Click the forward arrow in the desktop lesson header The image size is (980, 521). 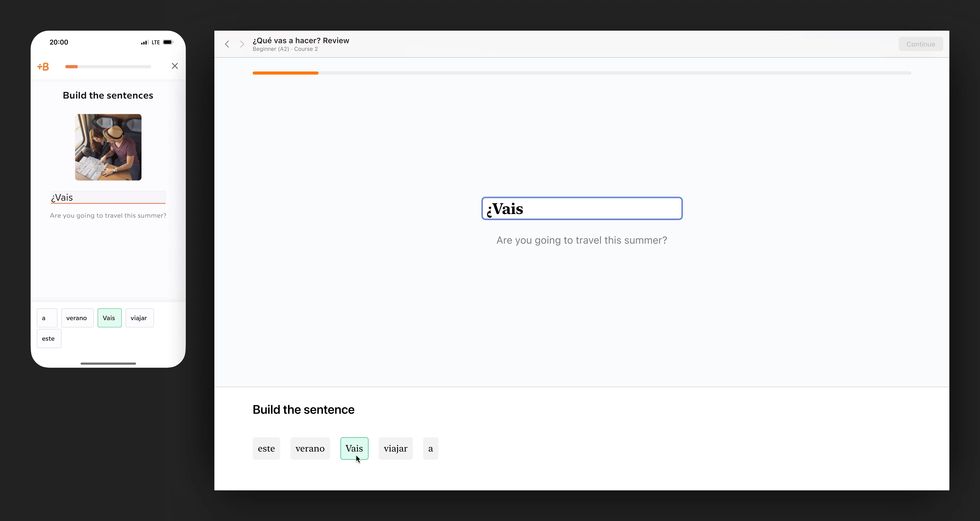tap(242, 44)
